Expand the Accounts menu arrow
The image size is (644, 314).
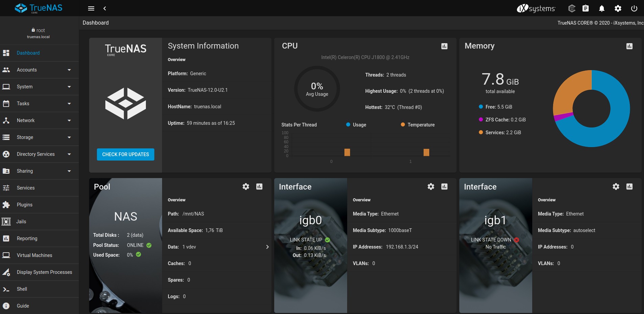point(69,70)
